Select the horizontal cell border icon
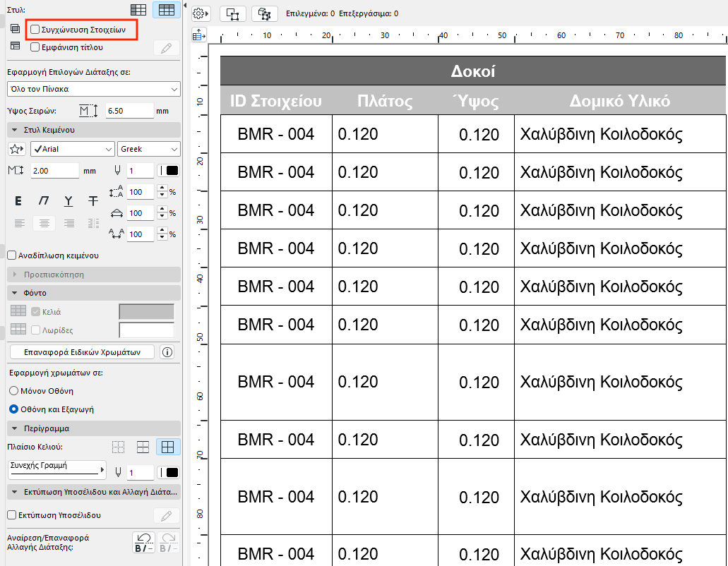728x566 pixels. pyautogui.click(x=143, y=447)
